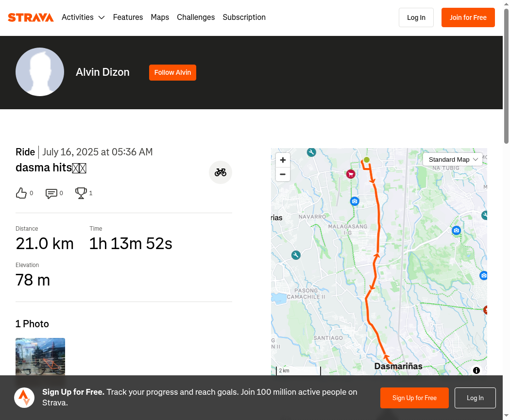Click the green start point marker
510x420 pixels.
(367, 160)
